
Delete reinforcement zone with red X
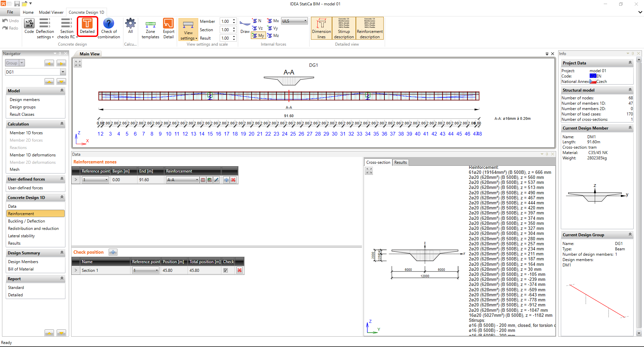233,180
